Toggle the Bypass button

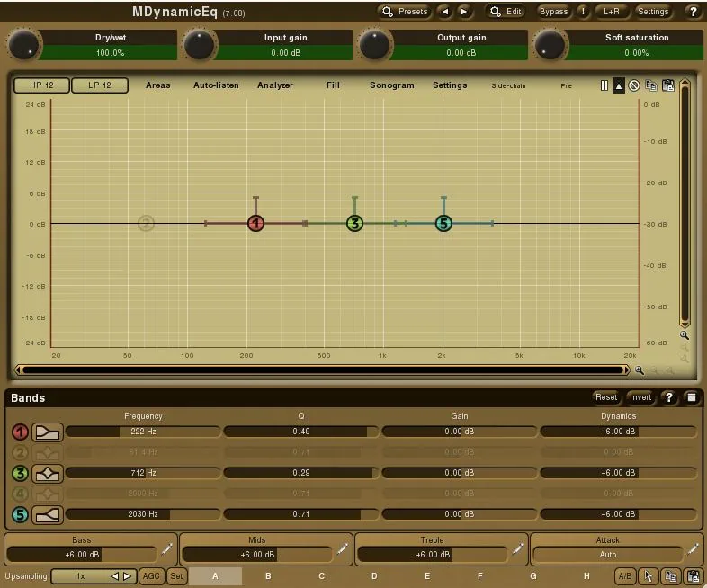pyautogui.click(x=553, y=12)
